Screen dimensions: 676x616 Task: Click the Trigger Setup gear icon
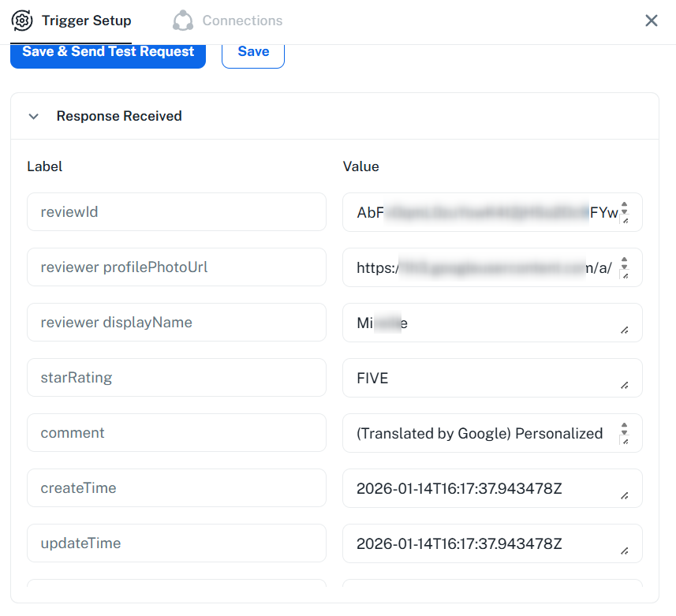point(23,21)
